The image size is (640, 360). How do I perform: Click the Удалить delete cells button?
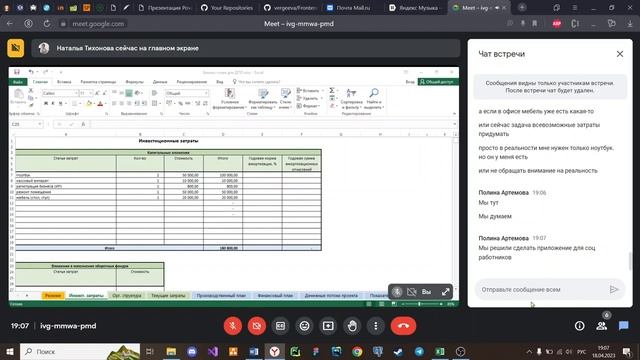pos(308,98)
